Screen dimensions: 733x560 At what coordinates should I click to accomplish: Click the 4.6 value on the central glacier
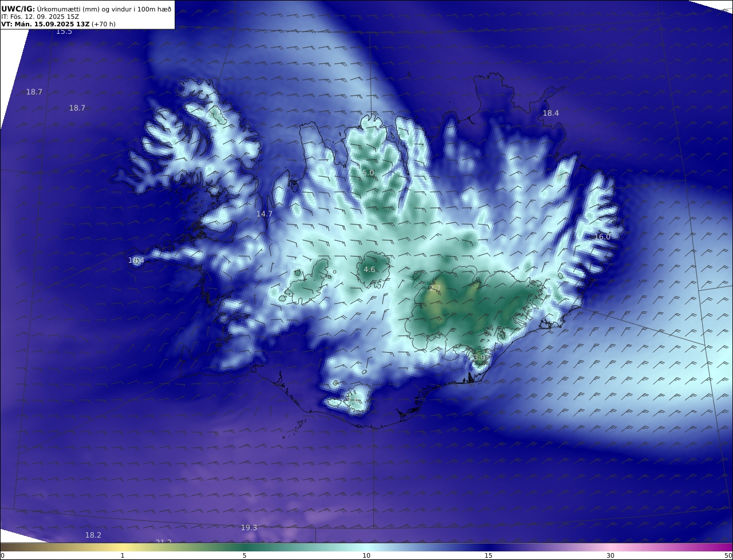pyautogui.click(x=369, y=269)
